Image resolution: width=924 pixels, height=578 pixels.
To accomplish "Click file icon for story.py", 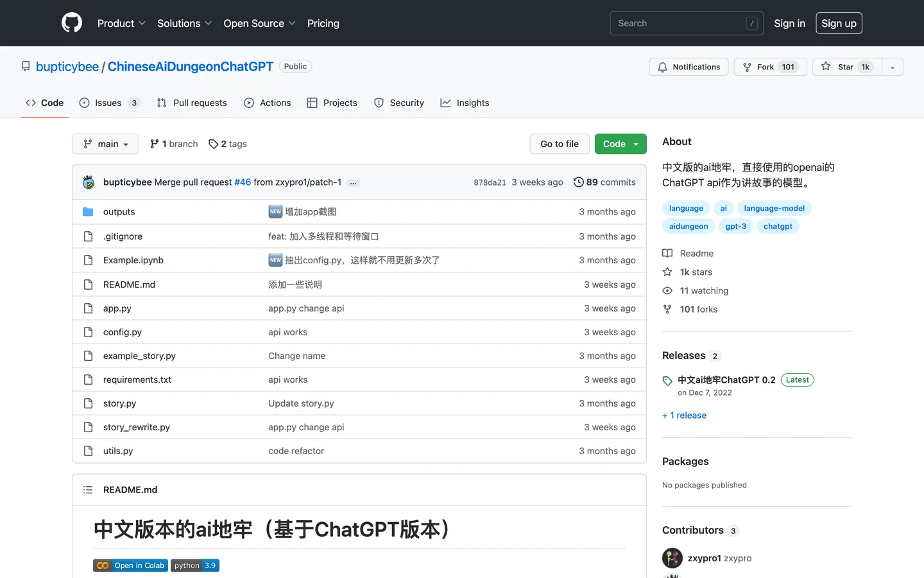I will pyautogui.click(x=88, y=403).
